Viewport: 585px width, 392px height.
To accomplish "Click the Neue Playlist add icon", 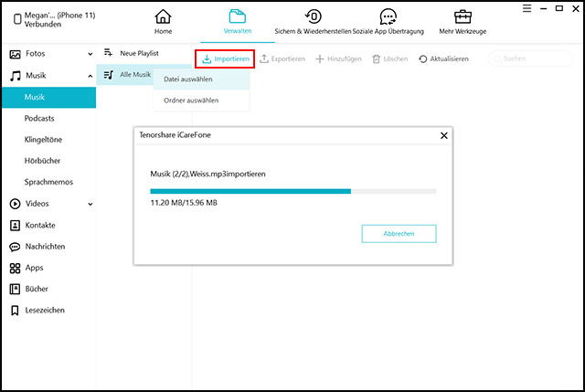I will pyautogui.click(x=108, y=53).
